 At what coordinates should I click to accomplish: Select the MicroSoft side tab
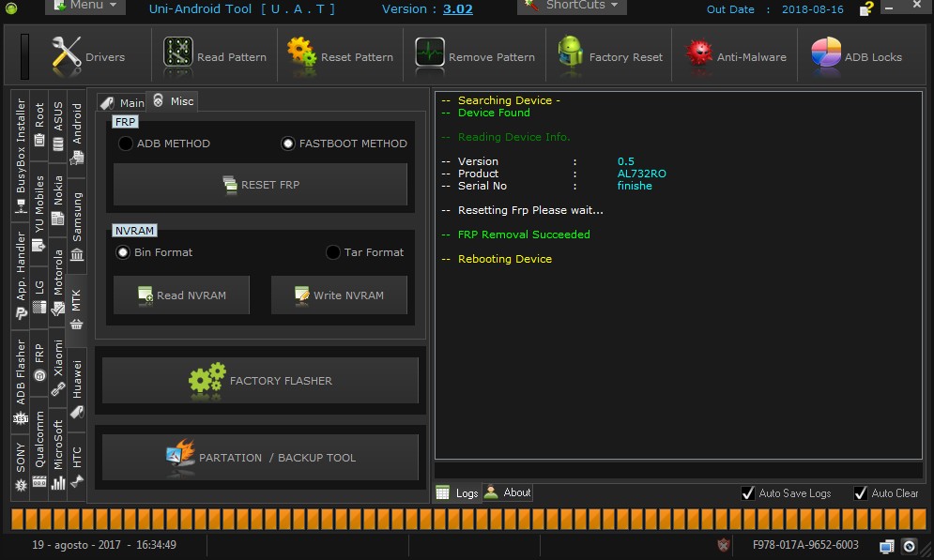pos(58,453)
